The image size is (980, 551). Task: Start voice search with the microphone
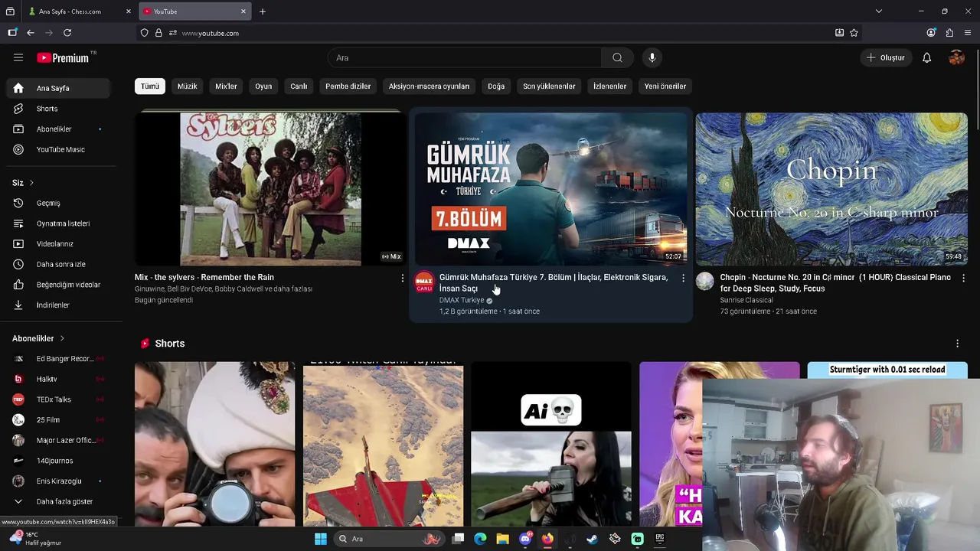652,57
